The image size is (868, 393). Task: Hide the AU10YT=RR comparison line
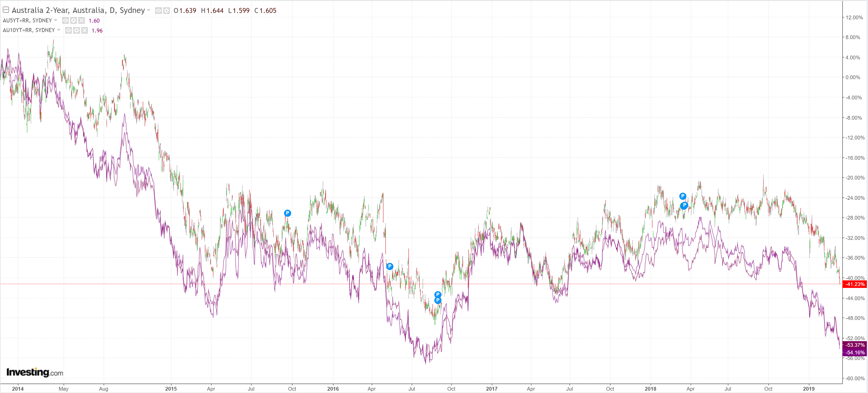68,30
